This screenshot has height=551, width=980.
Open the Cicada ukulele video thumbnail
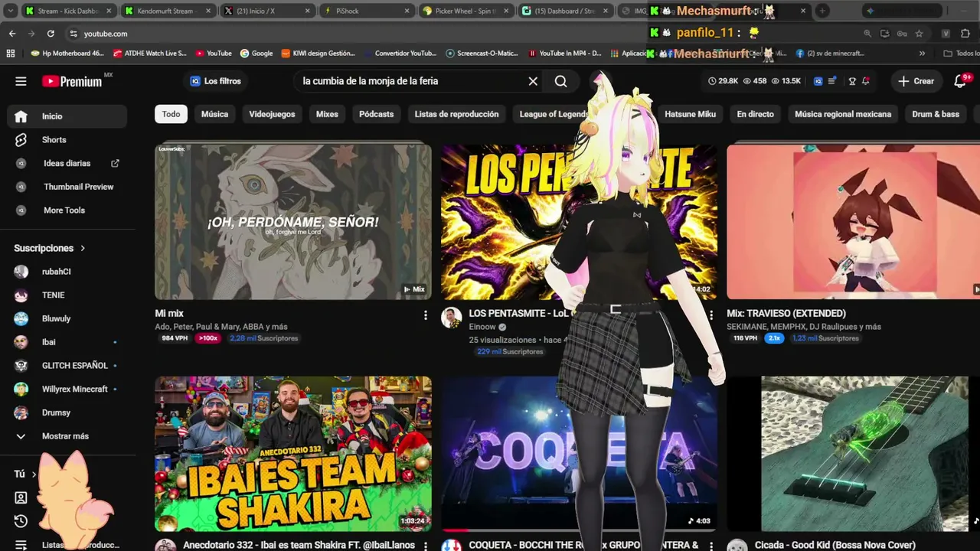(853, 454)
